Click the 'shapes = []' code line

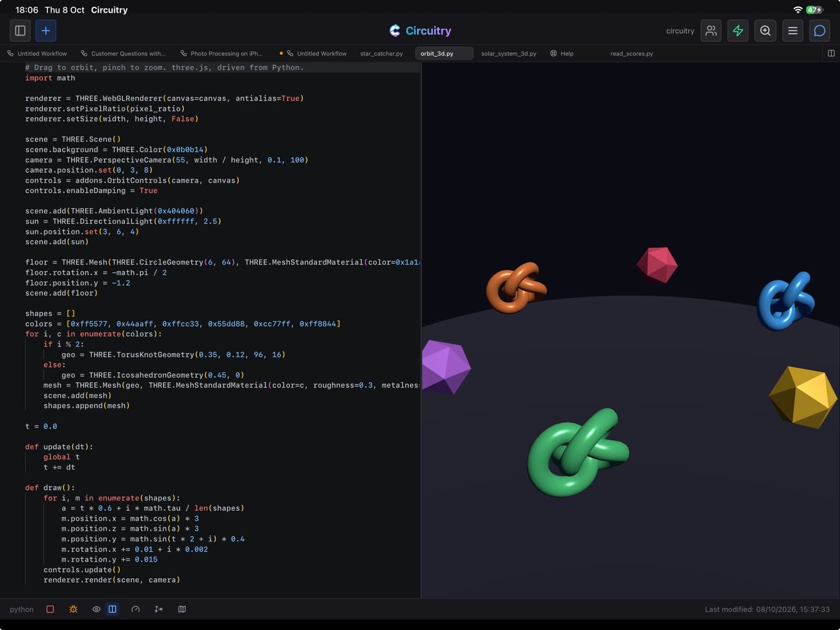coord(50,313)
